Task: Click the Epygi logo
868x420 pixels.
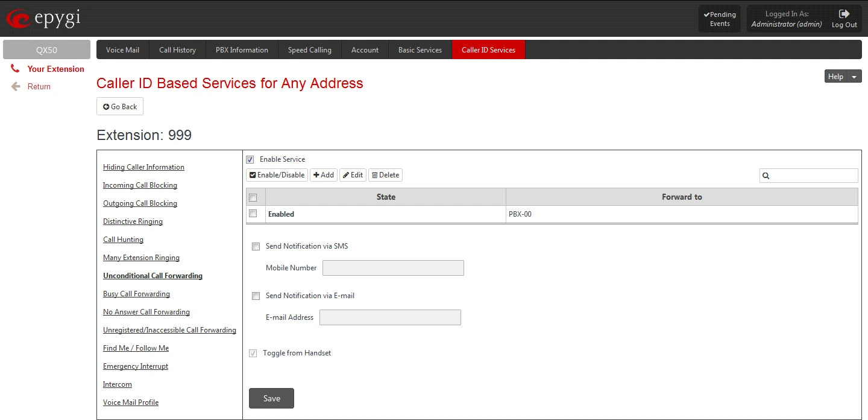Action: coord(43,19)
